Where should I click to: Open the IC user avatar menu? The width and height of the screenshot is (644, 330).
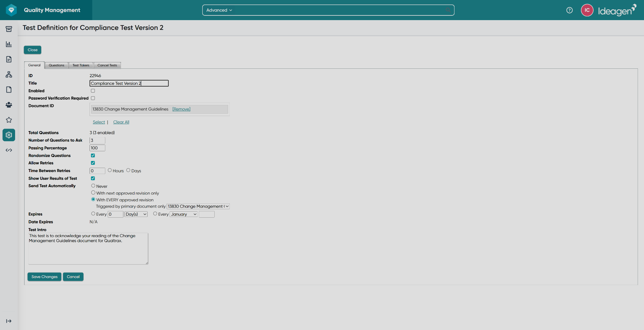click(x=587, y=10)
